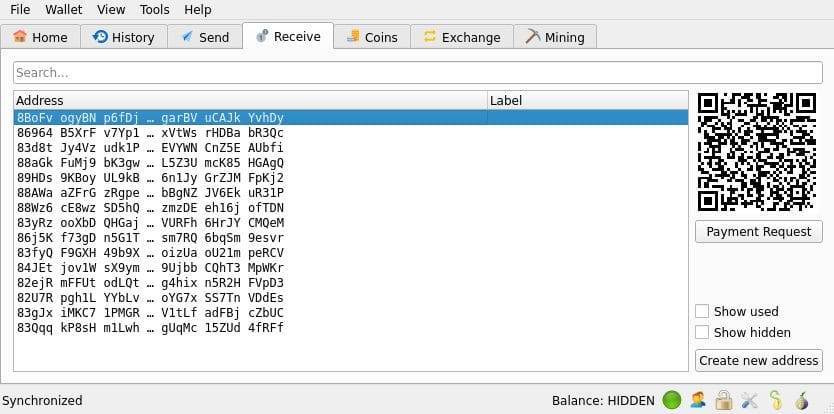Select address starting with 89HDs
This screenshot has width=834, height=414.
(351, 177)
